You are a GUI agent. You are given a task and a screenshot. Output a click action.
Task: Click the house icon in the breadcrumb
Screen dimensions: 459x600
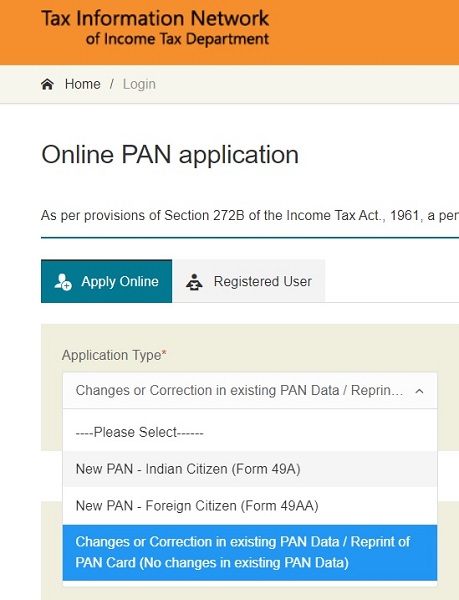[x=47, y=84]
